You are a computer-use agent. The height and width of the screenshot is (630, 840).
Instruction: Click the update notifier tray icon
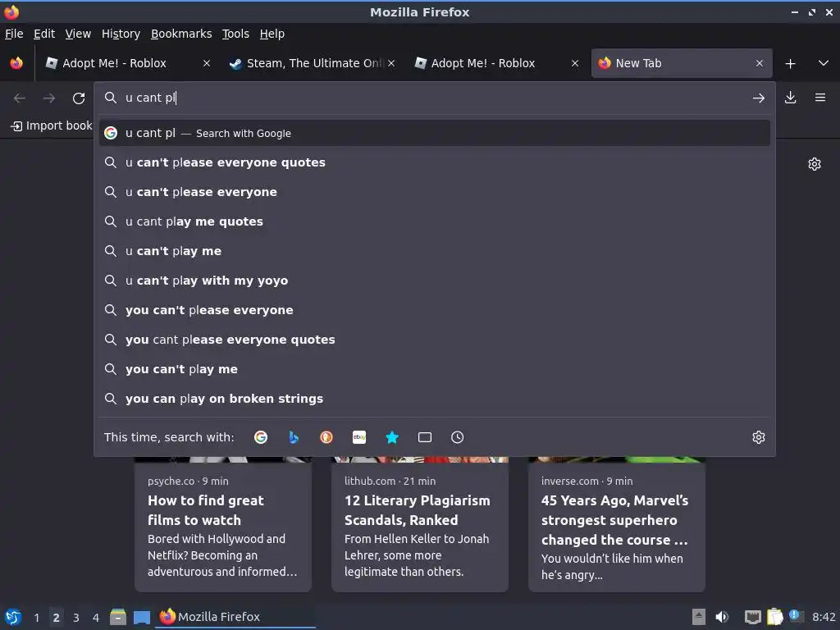tap(795, 616)
